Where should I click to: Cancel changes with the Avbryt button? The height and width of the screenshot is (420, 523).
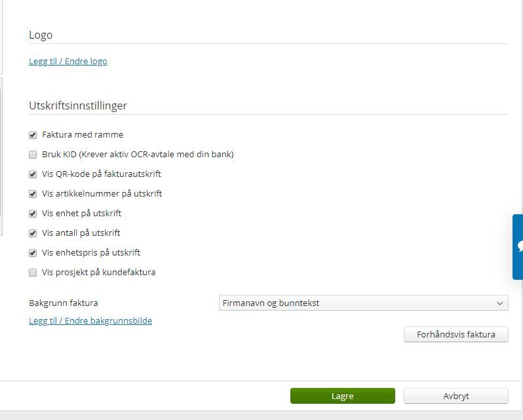click(455, 396)
